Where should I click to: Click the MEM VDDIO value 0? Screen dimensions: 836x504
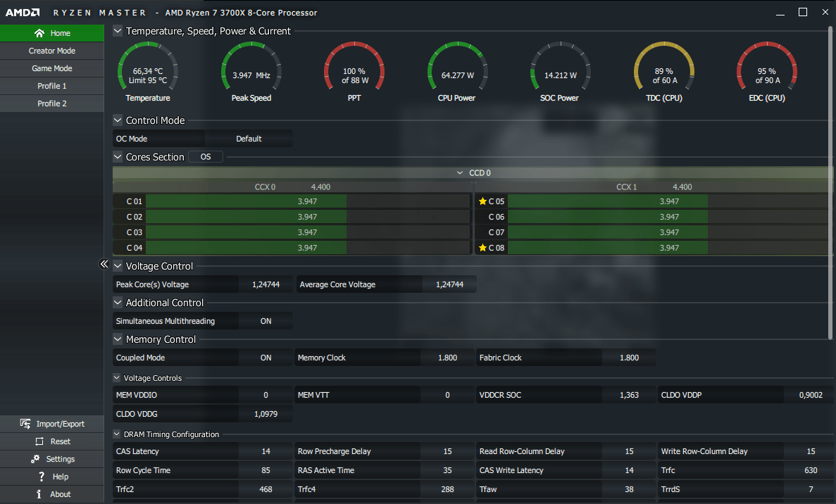[x=266, y=395]
